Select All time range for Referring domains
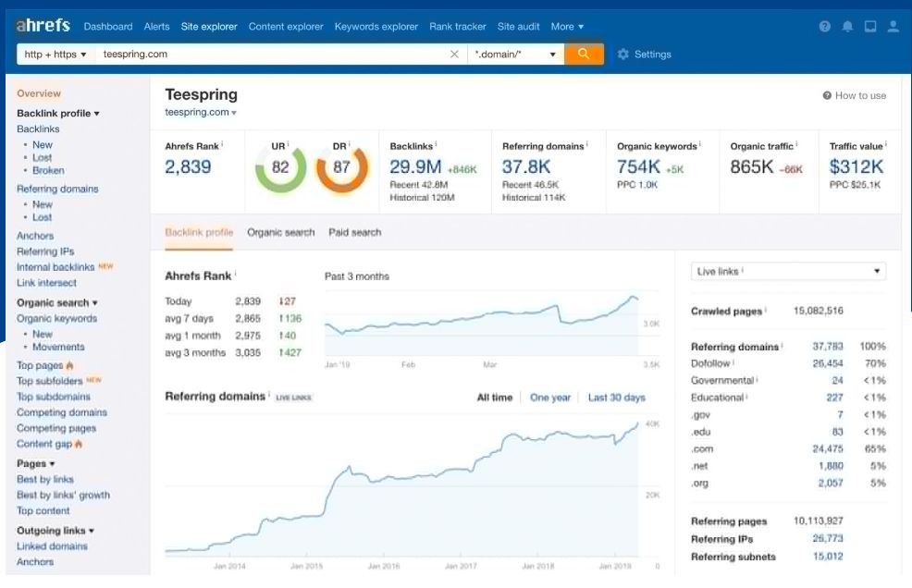 tap(494, 398)
